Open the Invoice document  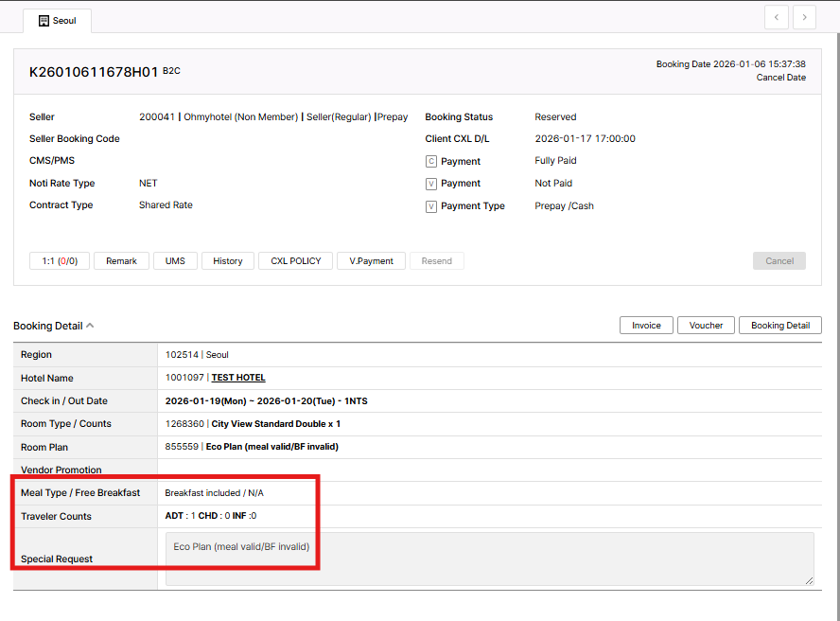[646, 326]
